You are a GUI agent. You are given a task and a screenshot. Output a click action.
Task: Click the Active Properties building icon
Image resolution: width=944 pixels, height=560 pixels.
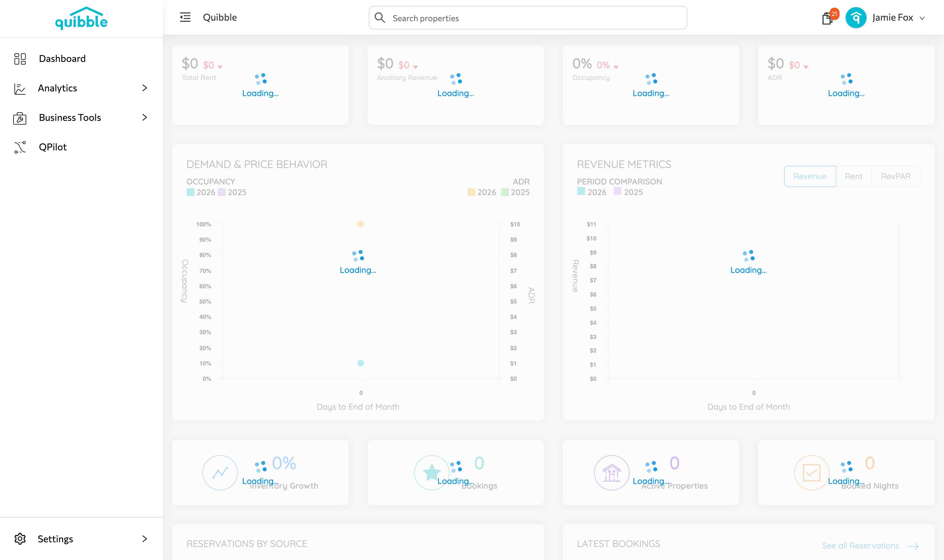click(x=612, y=472)
